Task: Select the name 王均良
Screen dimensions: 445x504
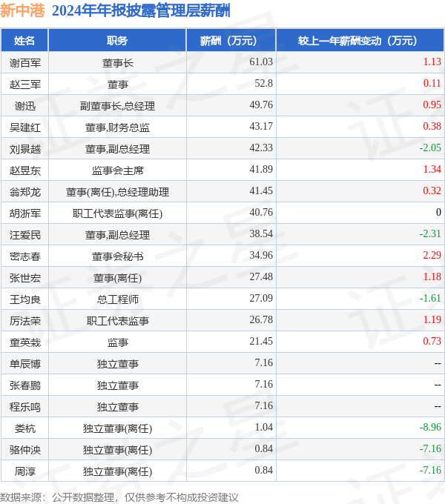Action: click(x=25, y=299)
